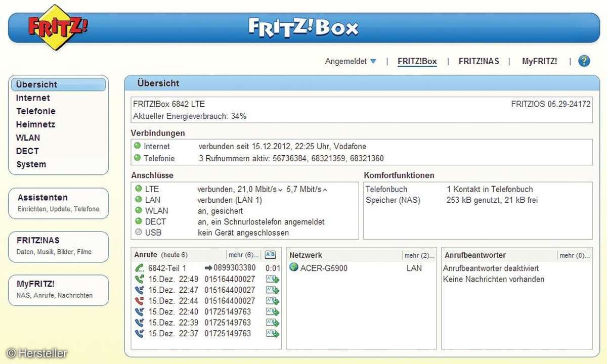The width and height of the screenshot is (607, 364).
Task: Click the call icon for the 22:39 call
Action: [x=140, y=323]
